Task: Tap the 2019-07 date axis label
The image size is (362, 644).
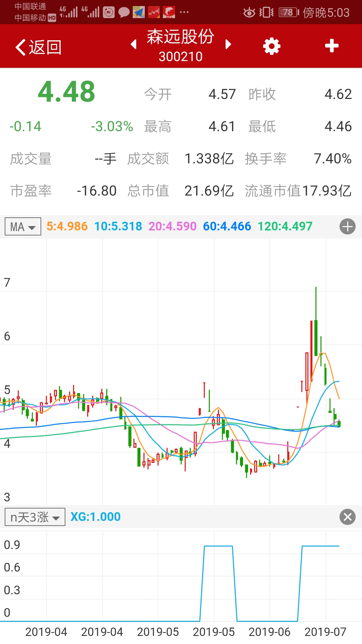Action: pos(325,632)
